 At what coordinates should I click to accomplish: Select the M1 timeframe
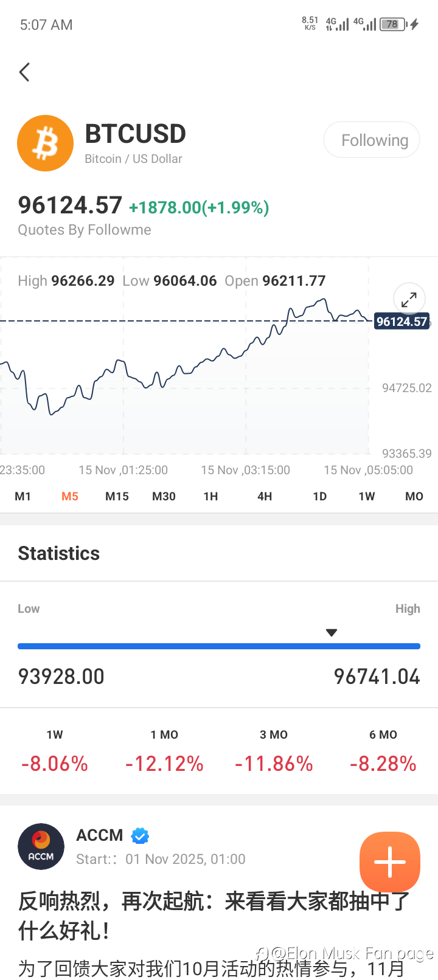[23, 497]
